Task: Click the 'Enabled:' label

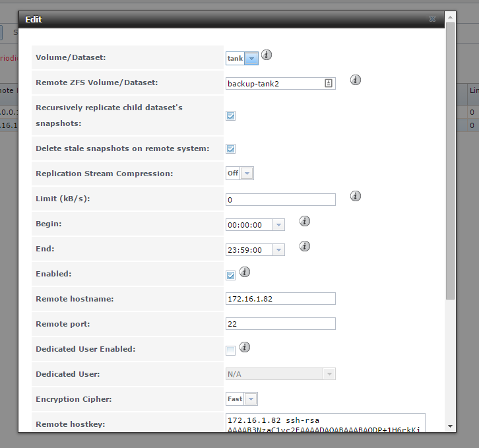Action: [x=53, y=274]
